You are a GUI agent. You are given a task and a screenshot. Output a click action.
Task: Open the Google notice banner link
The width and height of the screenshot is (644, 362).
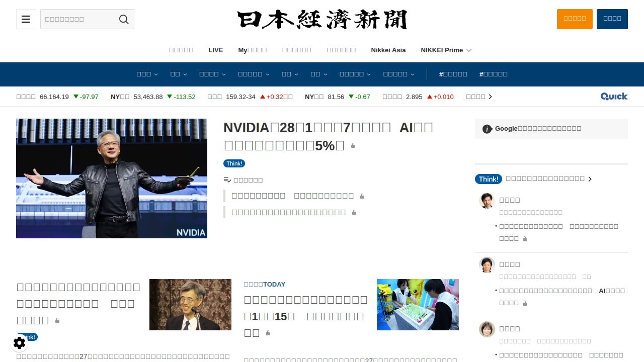pos(551,129)
